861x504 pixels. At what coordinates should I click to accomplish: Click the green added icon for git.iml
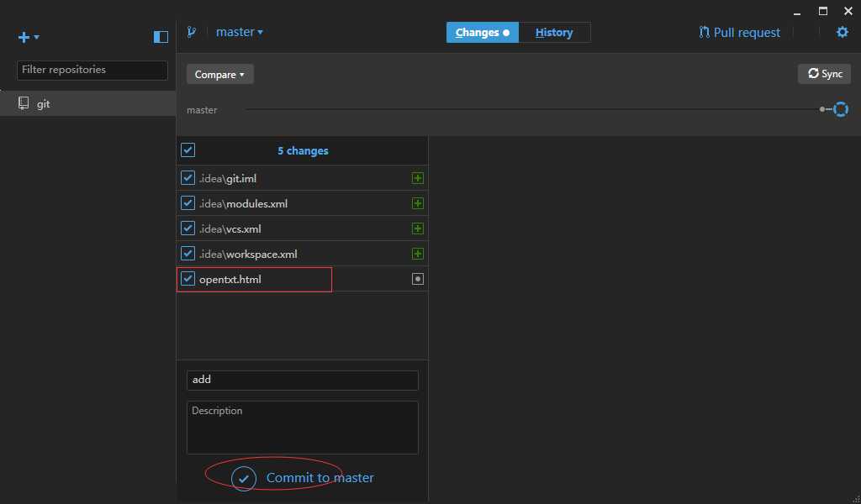417,178
